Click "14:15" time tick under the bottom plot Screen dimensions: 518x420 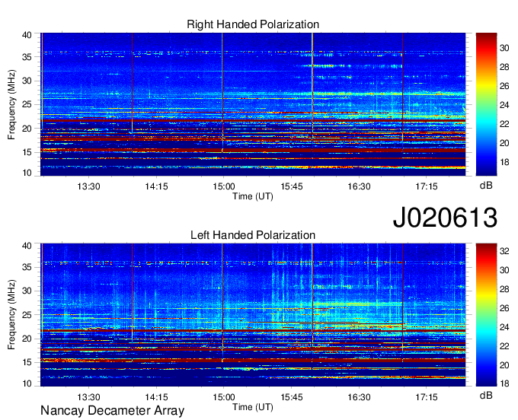156,397
